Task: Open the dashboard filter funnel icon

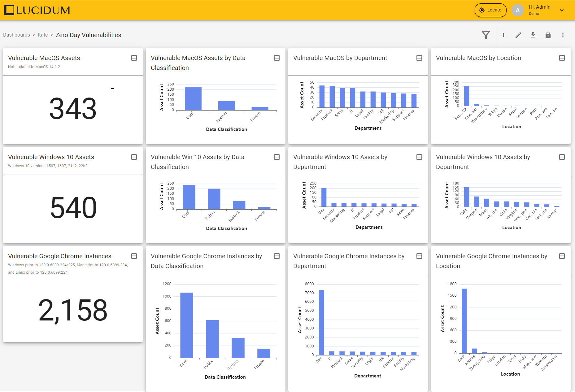Action: pyautogui.click(x=486, y=35)
